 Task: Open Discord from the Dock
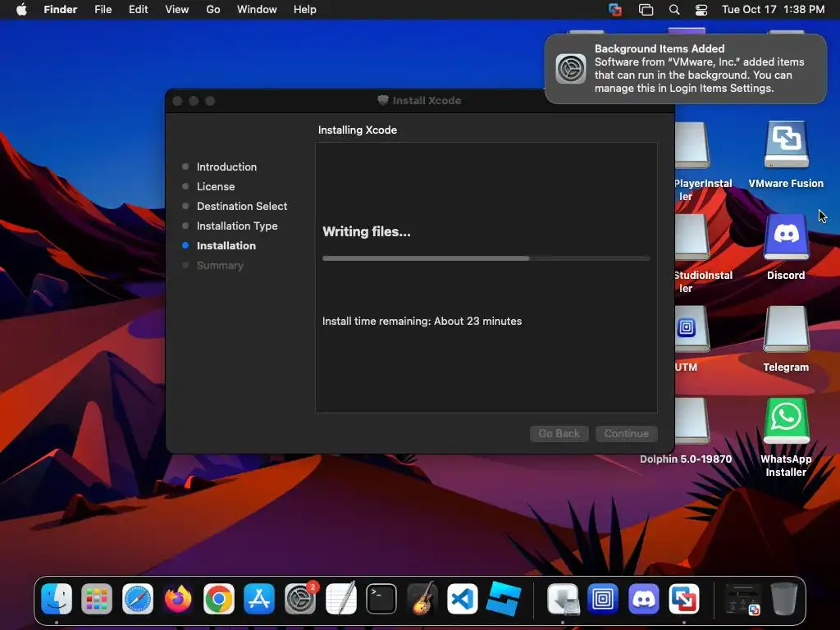coord(643,598)
